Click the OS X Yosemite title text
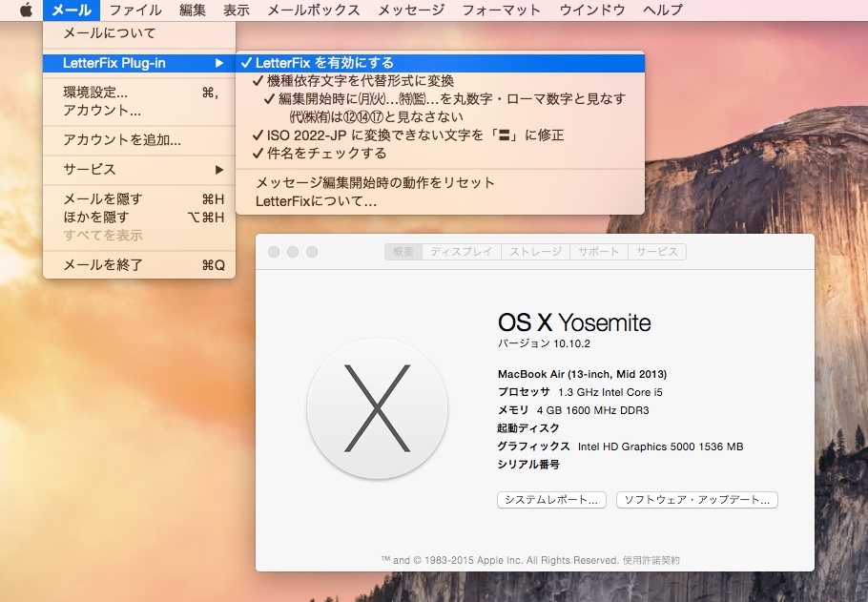This screenshot has width=868, height=602. tap(574, 322)
